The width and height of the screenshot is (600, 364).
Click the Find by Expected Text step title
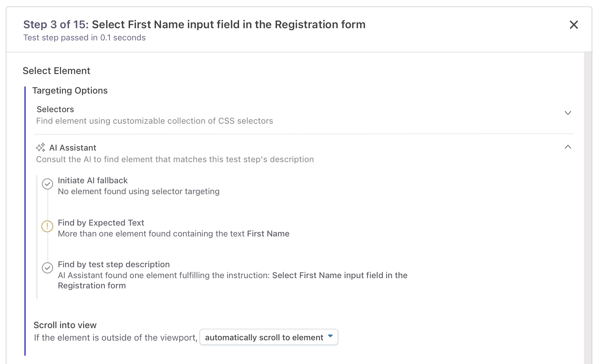[101, 223]
